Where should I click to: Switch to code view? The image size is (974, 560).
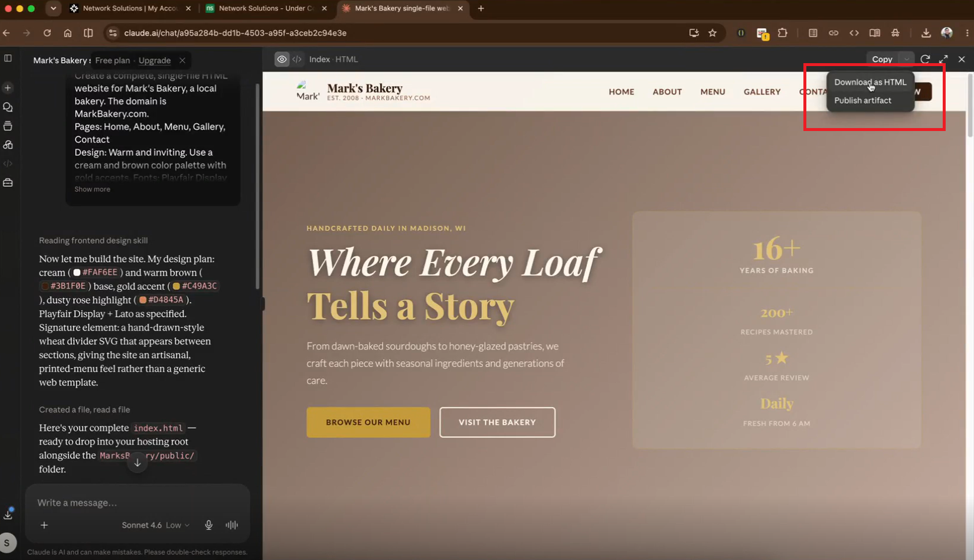point(297,59)
